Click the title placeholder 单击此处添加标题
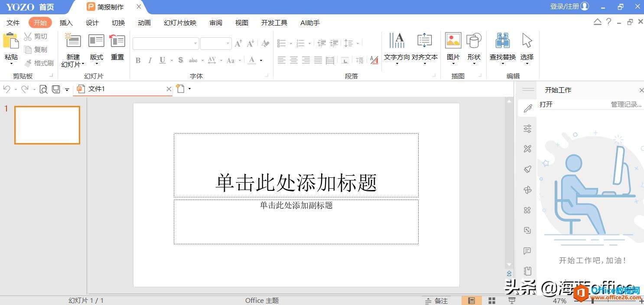The width and height of the screenshot is (644, 305). (x=296, y=165)
